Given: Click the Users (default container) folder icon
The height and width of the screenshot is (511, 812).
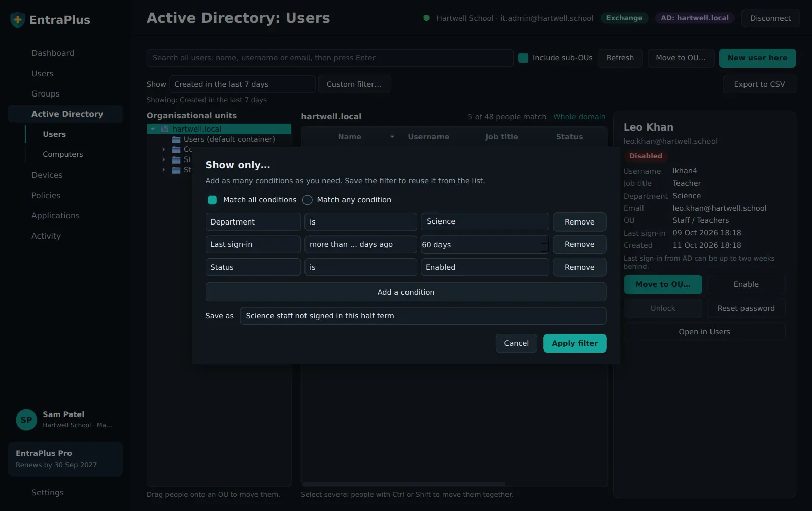Looking at the screenshot, I should click(176, 139).
